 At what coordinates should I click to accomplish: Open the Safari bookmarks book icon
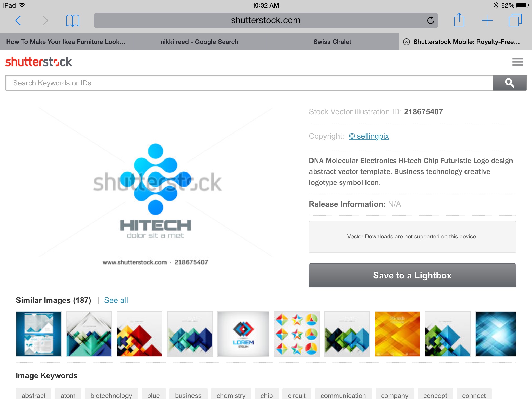[x=72, y=21]
